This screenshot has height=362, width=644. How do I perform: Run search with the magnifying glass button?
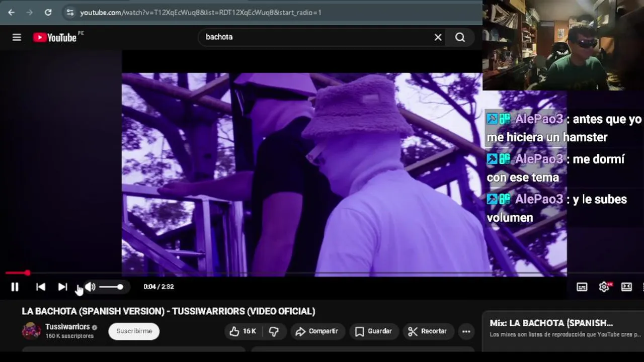tap(460, 37)
